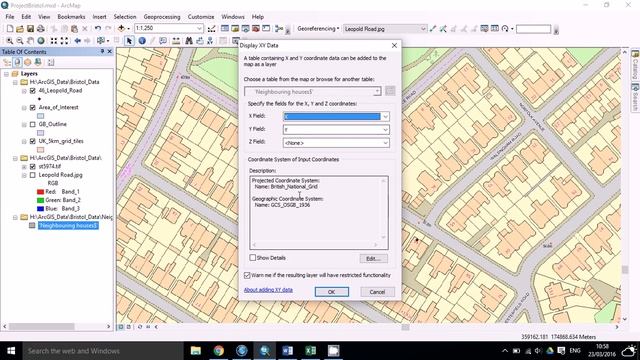
Task: Select the Pan hand tool
Action: tap(30, 41)
